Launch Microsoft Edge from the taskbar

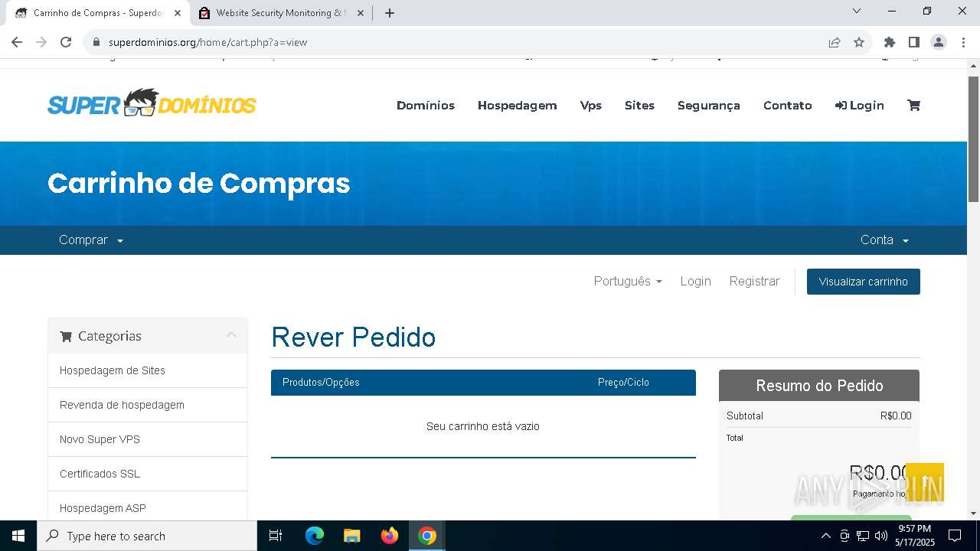315,536
